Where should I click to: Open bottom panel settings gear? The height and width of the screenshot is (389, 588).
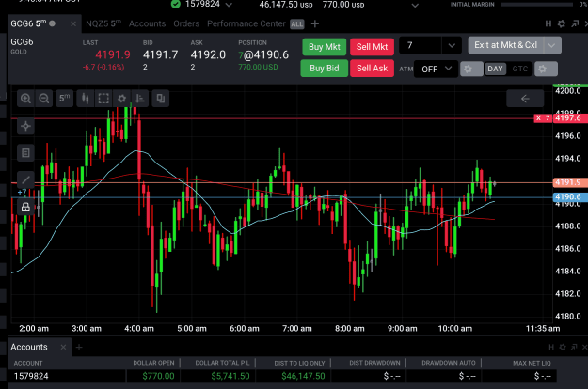click(x=562, y=348)
